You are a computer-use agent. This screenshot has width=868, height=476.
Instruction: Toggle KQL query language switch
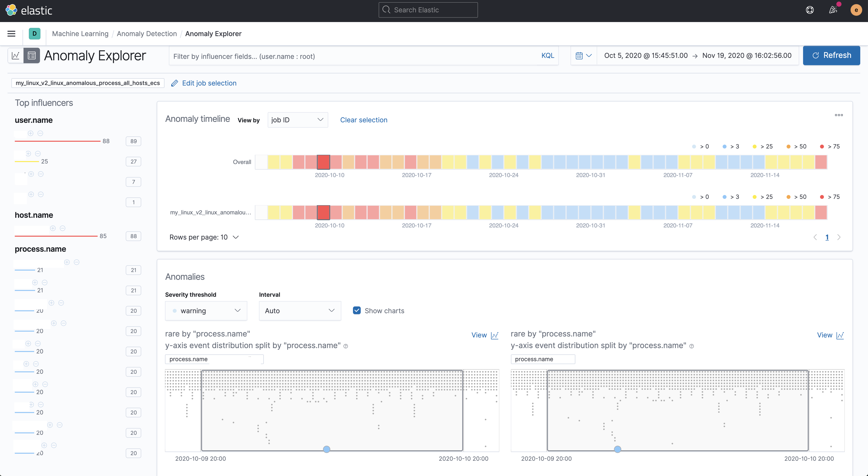[x=547, y=56]
